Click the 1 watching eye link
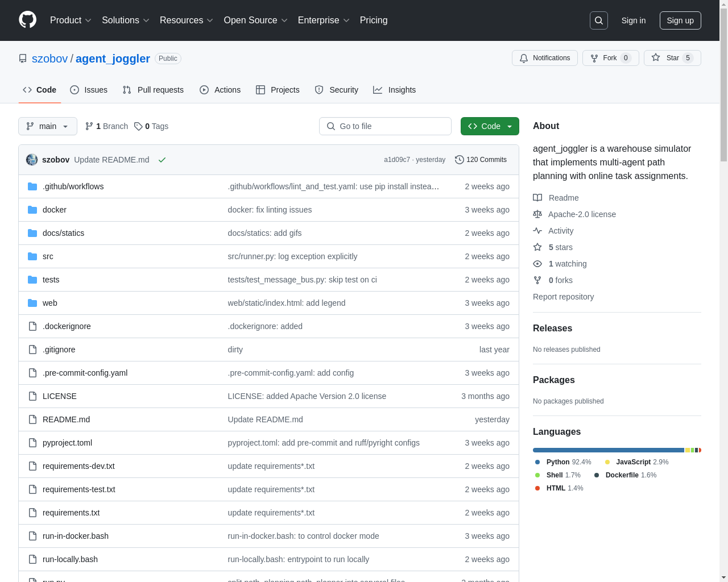Screen dimensions: 728x582 560,264
